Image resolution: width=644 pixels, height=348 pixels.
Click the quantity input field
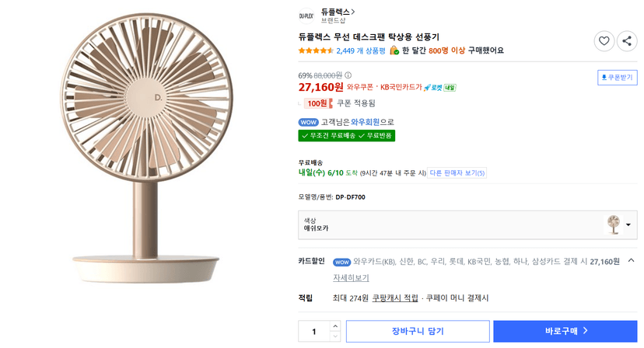click(314, 331)
